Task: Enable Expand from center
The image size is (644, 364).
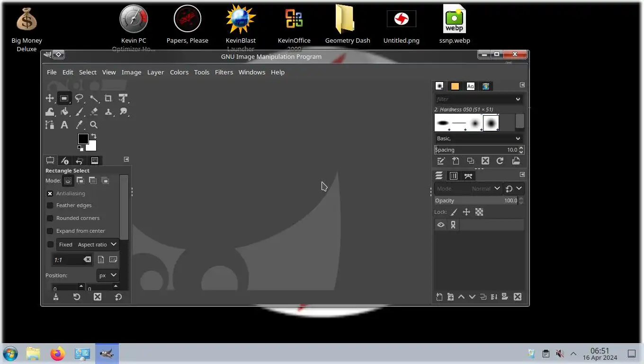Action: (50, 231)
